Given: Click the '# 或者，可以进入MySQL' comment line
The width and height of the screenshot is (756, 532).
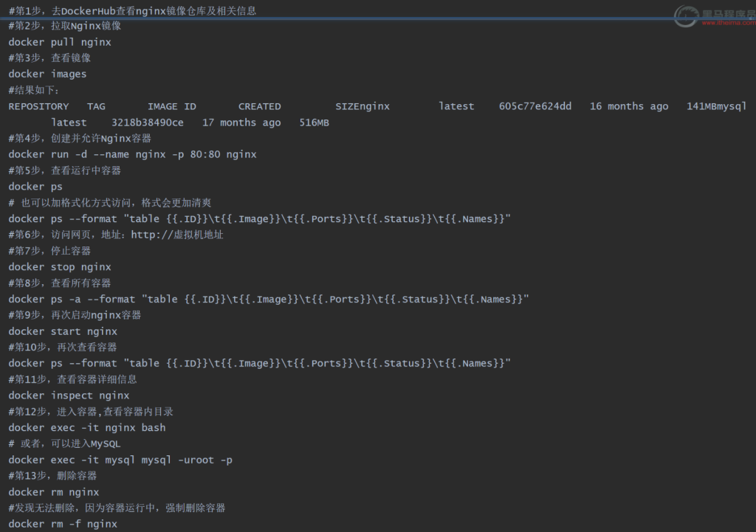Looking at the screenshot, I should 64,443.
